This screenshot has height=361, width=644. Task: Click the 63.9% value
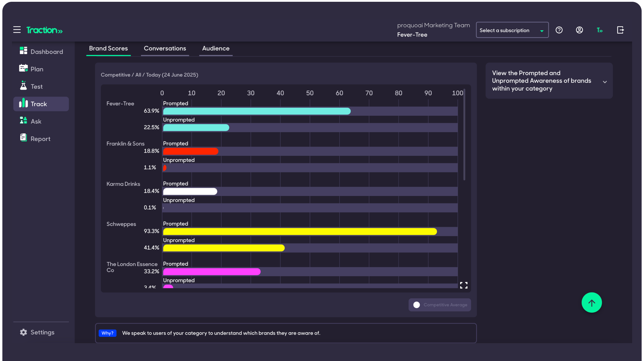click(151, 111)
